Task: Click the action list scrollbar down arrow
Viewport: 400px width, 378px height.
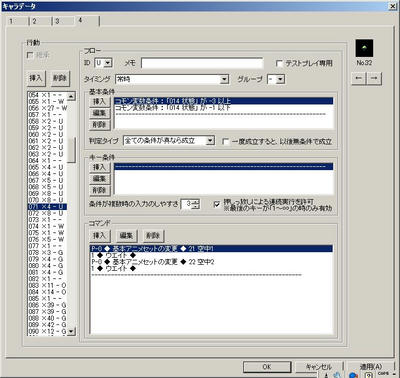Action: pyautogui.click(x=71, y=331)
